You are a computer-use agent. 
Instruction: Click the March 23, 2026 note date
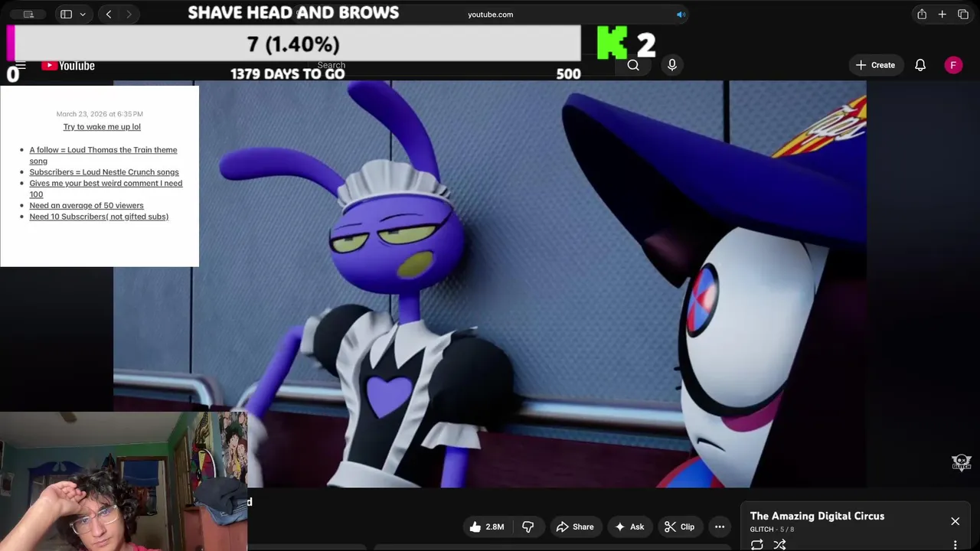(x=100, y=114)
